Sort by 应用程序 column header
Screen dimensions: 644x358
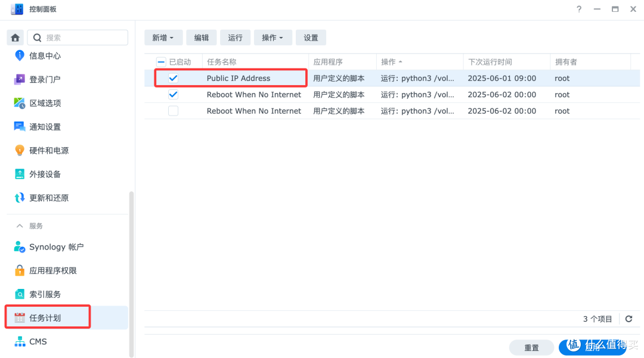(342, 62)
